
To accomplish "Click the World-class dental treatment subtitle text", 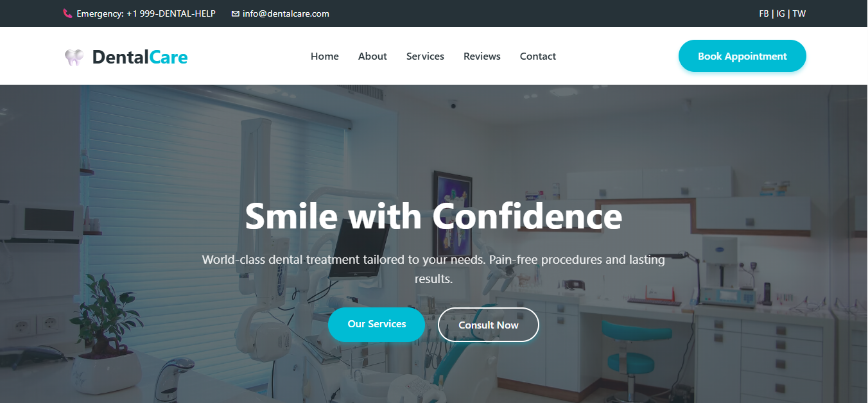I will 433,270.
